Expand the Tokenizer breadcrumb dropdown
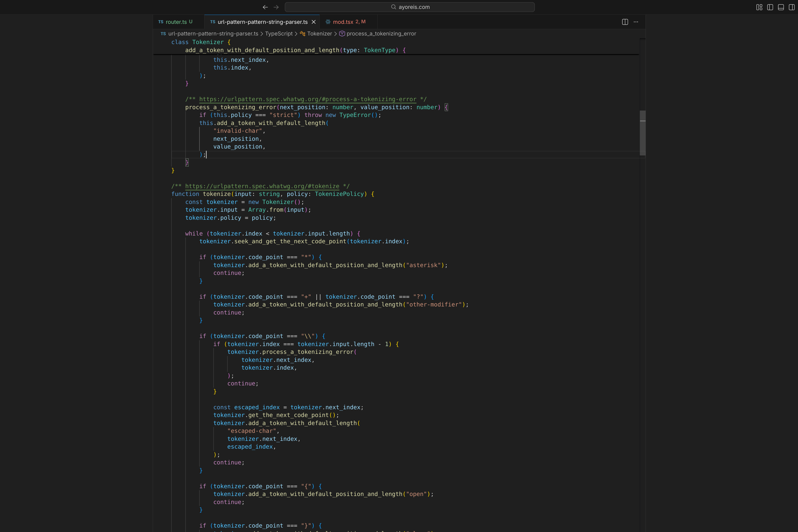Screen dimensions: 798x532 pos(319,34)
